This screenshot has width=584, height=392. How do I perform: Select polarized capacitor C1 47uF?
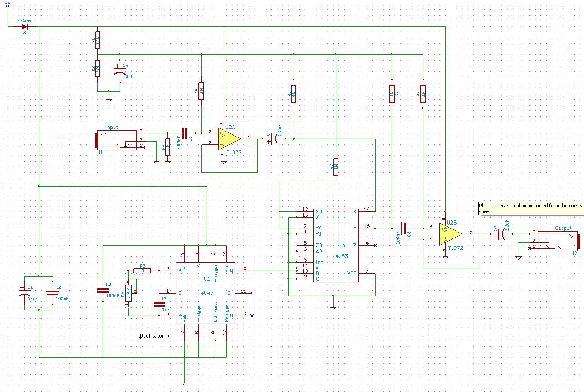[25, 292]
